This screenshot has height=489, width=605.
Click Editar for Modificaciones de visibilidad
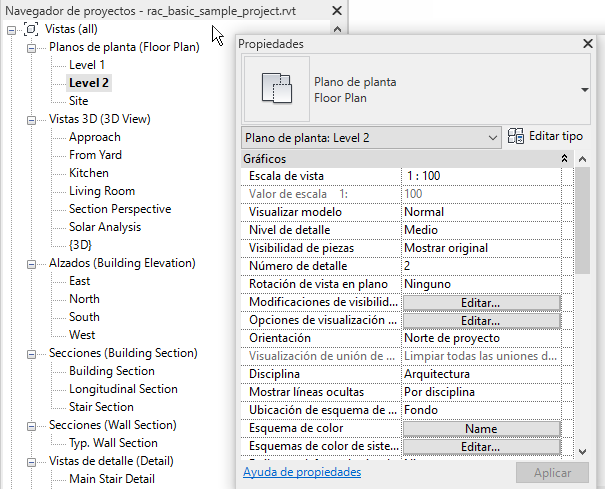tap(481, 302)
